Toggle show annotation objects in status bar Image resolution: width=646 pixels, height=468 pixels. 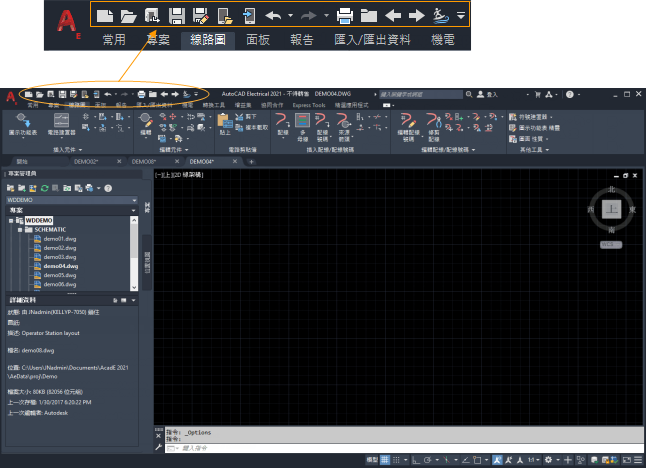tap(497, 460)
